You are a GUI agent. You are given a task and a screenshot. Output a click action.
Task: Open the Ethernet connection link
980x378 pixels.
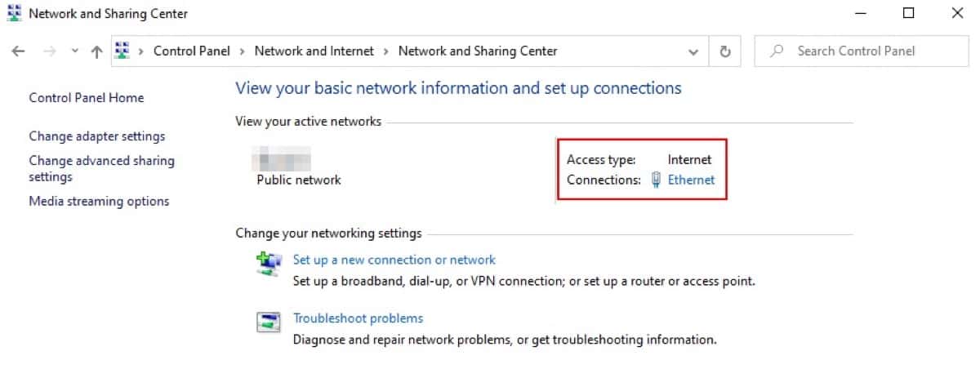691,180
